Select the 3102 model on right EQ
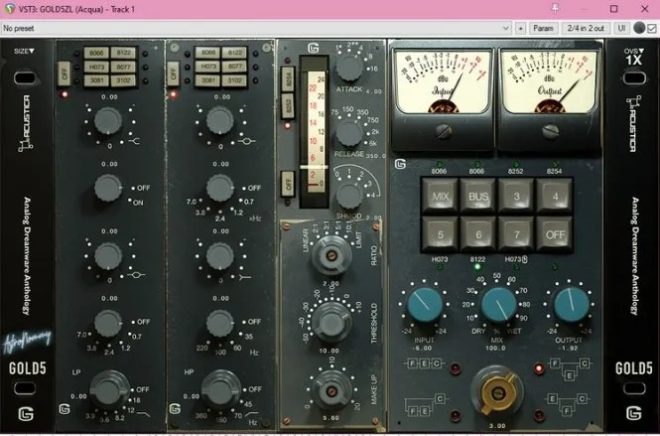This screenshot has width=660, height=436. tap(234, 80)
